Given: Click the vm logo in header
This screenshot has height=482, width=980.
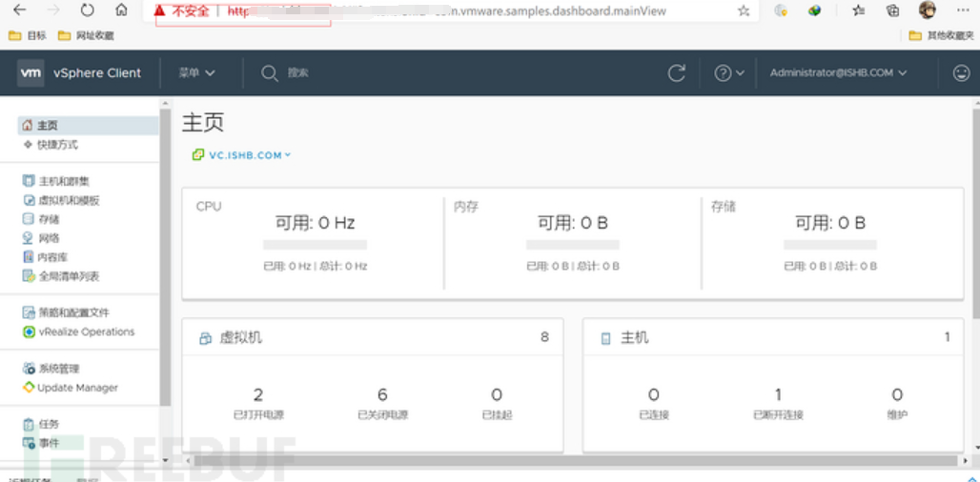Looking at the screenshot, I should pyautogui.click(x=31, y=72).
